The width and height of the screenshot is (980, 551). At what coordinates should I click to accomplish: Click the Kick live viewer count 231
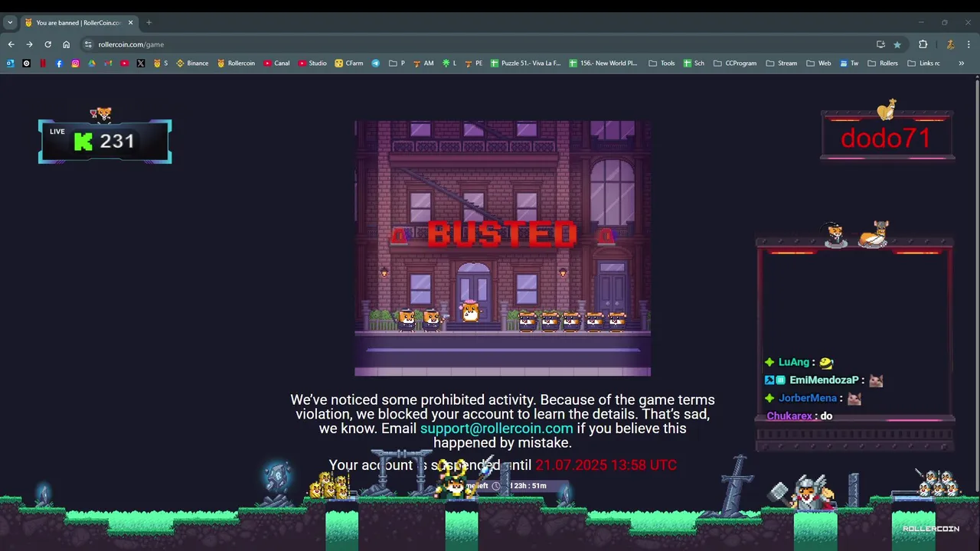[x=105, y=142]
